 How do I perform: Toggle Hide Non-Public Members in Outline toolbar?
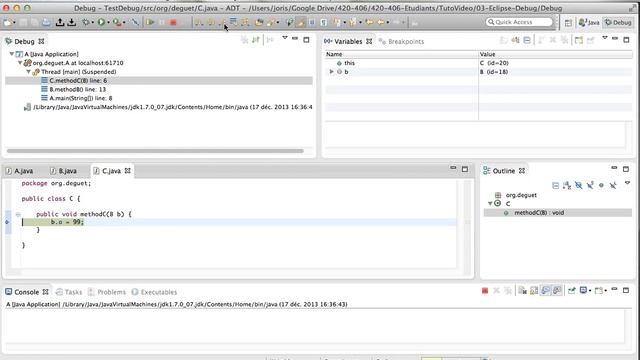click(601, 186)
